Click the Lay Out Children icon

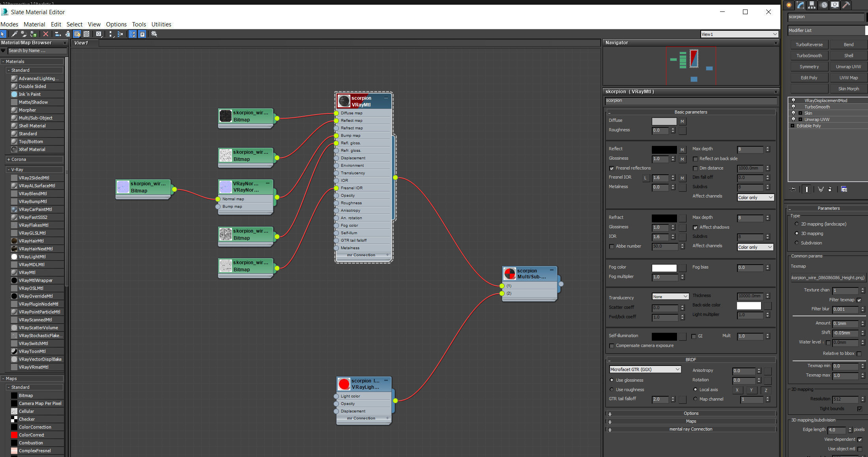pos(120,34)
